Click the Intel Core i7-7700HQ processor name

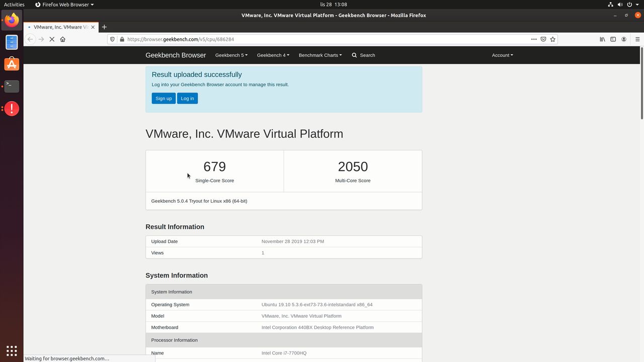284,353
